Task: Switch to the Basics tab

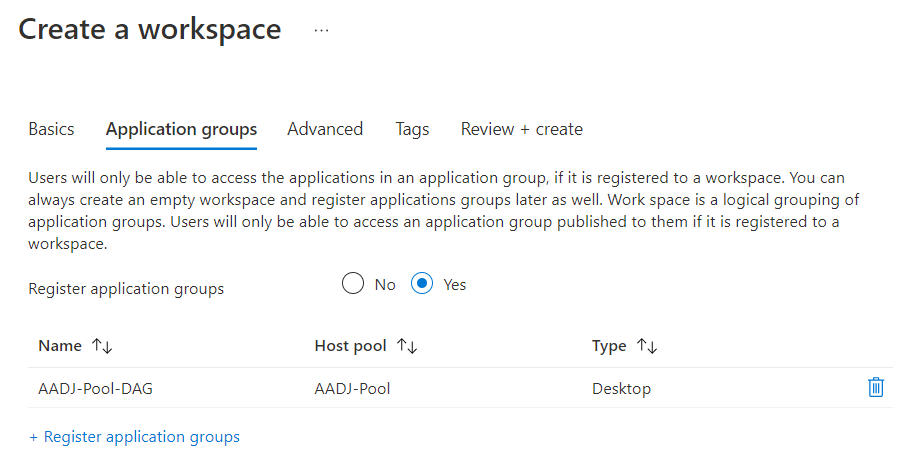Action: (51, 129)
